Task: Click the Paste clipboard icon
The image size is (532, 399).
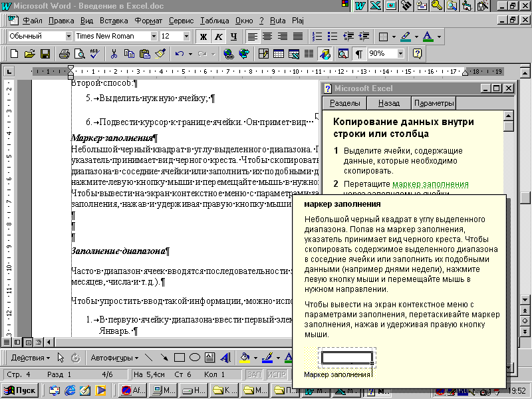Action: pyautogui.click(x=144, y=54)
